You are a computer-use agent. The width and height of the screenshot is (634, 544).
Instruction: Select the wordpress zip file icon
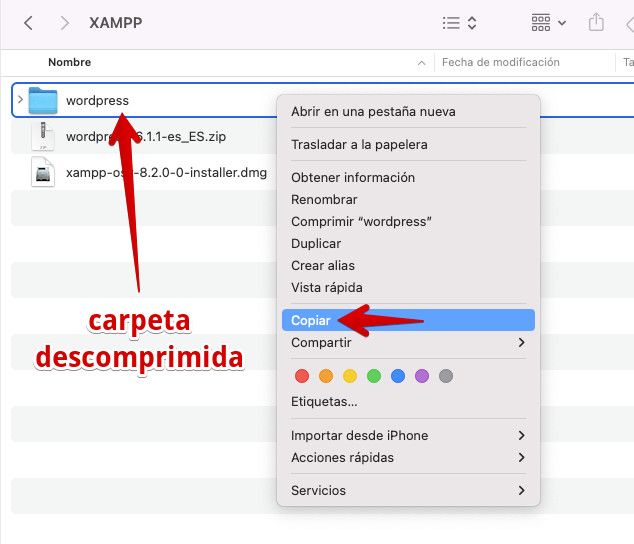43,136
